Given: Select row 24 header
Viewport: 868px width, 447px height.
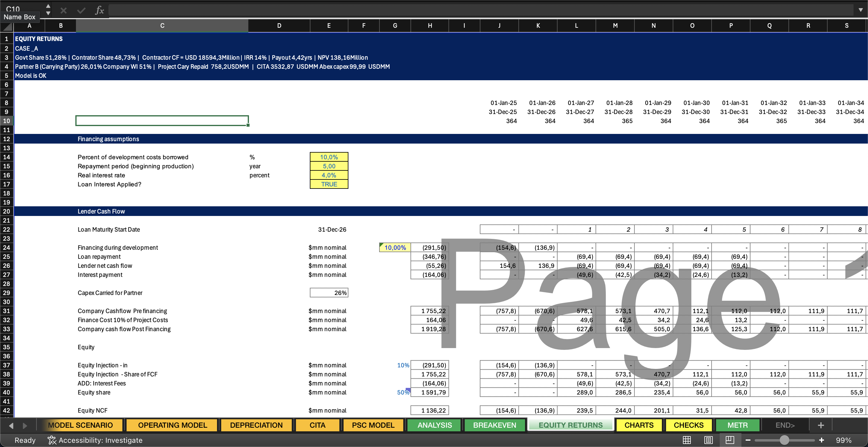Looking at the screenshot, I should coord(6,247).
